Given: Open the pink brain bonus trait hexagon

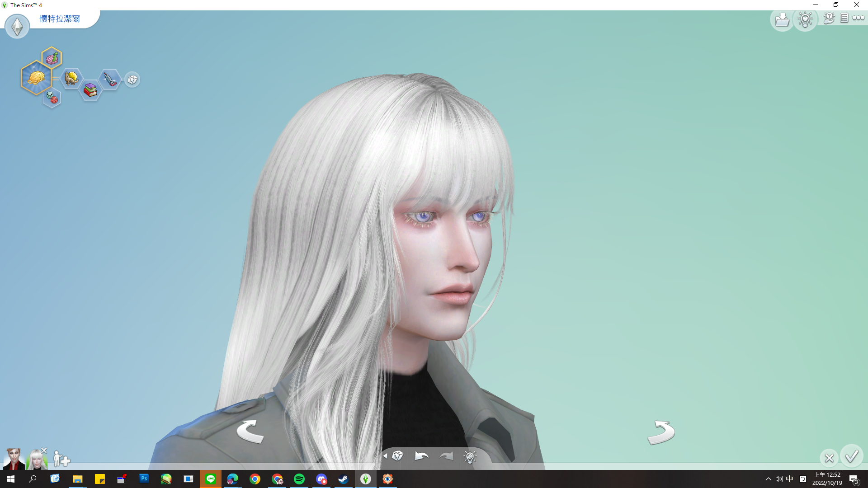Looking at the screenshot, I should point(52,58).
